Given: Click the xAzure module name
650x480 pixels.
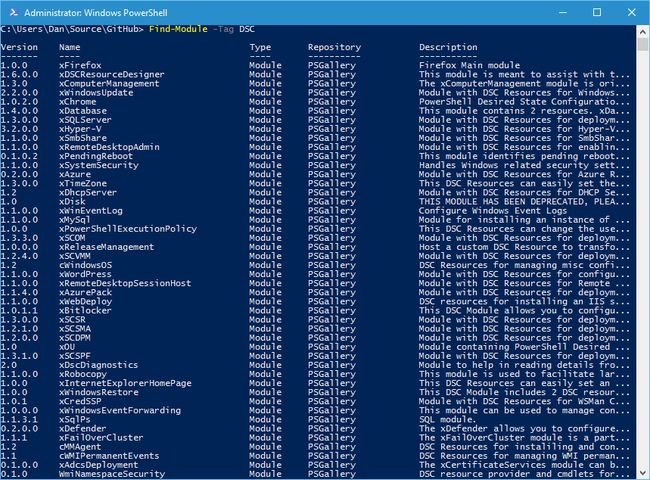Looking at the screenshot, I should coord(75,174).
